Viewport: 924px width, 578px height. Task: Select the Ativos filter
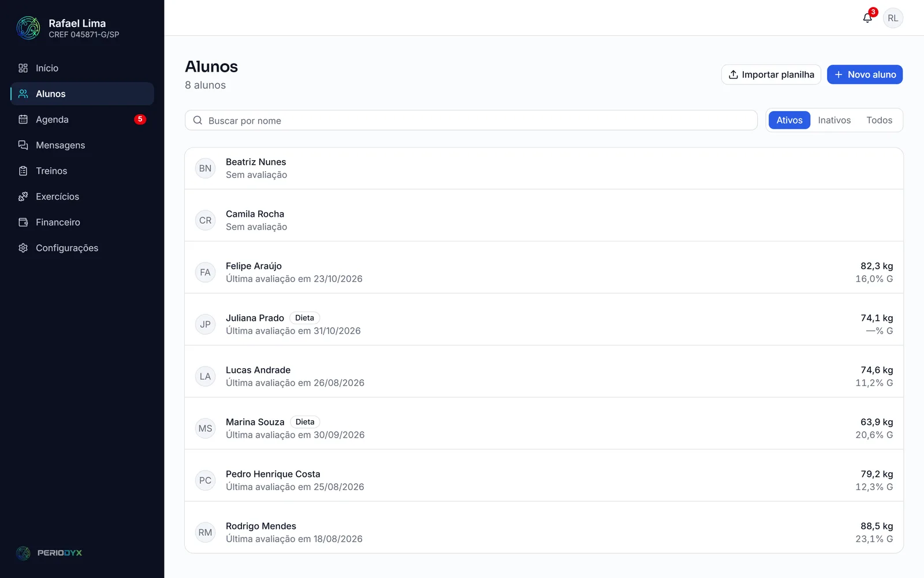click(x=789, y=120)
